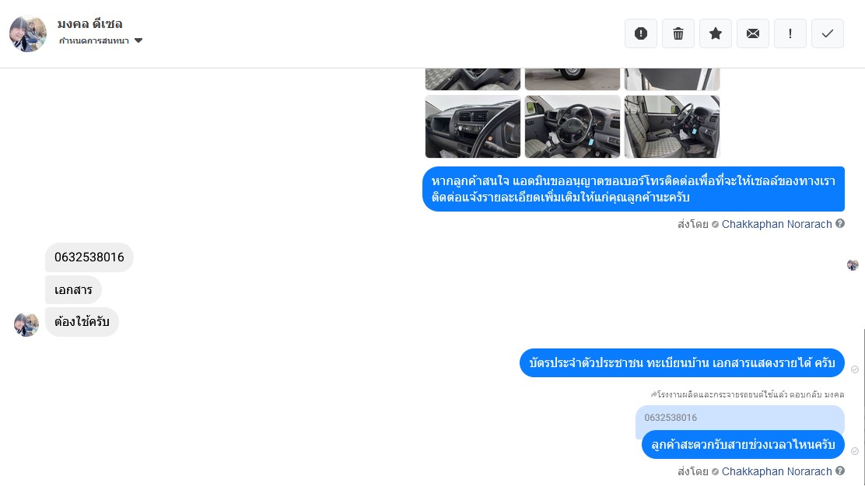Expand the กำหนดการสนทนา dropdown arrow
Viewport: 865px width, 504px height.
click(138, 40)
